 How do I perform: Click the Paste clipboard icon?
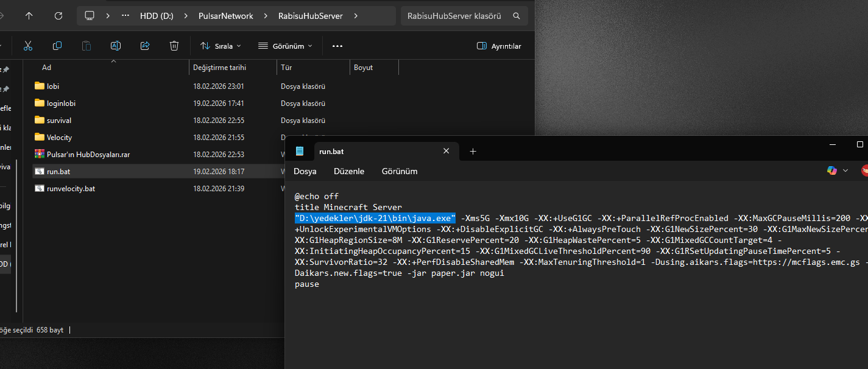[86, 46]
